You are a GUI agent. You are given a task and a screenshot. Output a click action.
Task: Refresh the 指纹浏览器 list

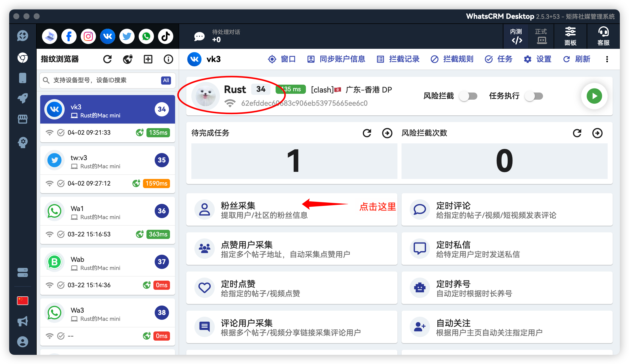107,59
